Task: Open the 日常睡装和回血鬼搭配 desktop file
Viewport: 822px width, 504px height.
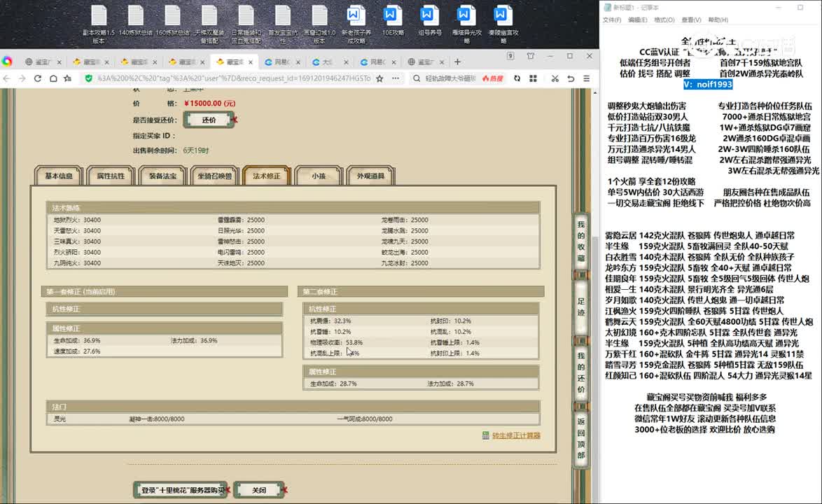Action: 245,24
